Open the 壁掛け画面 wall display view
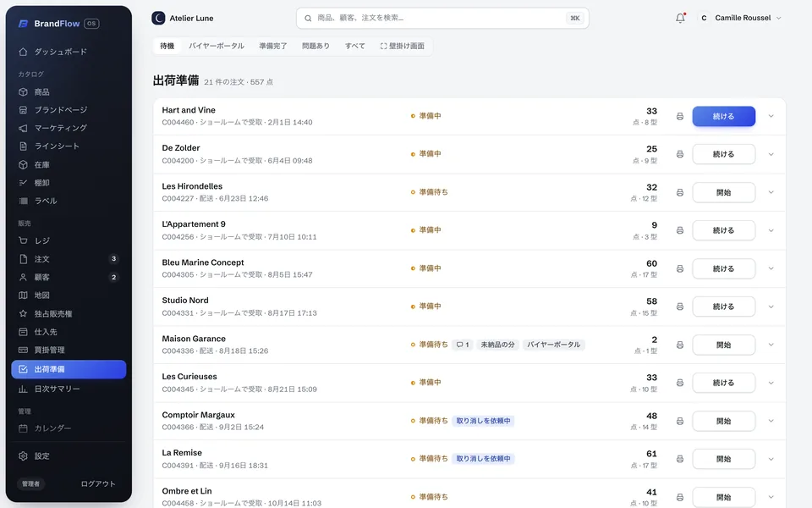This screenshot has height=508, width=812. click(x=403, y=46)
